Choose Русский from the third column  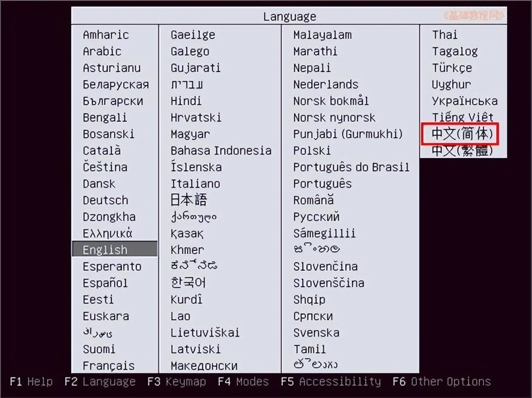316,217
